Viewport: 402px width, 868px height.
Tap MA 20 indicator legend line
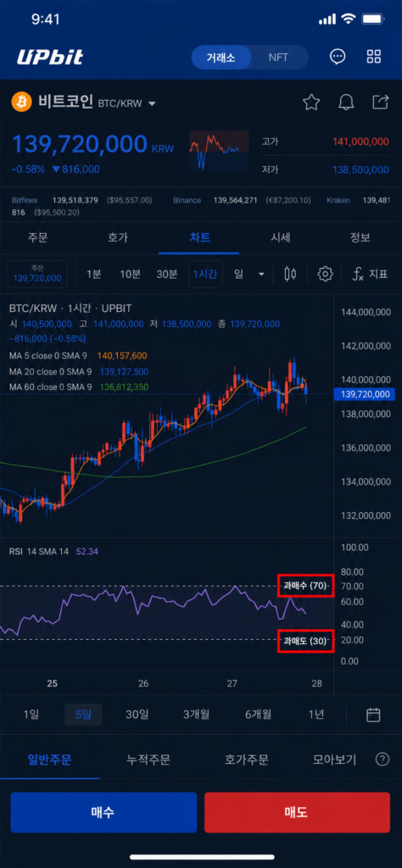[79, 371]
